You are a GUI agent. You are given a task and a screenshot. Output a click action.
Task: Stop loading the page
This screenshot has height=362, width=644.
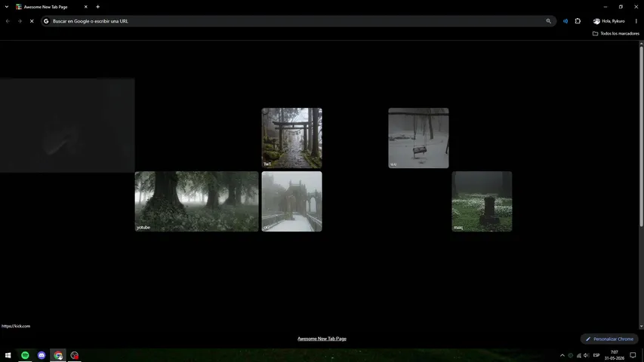pos(32,21)
